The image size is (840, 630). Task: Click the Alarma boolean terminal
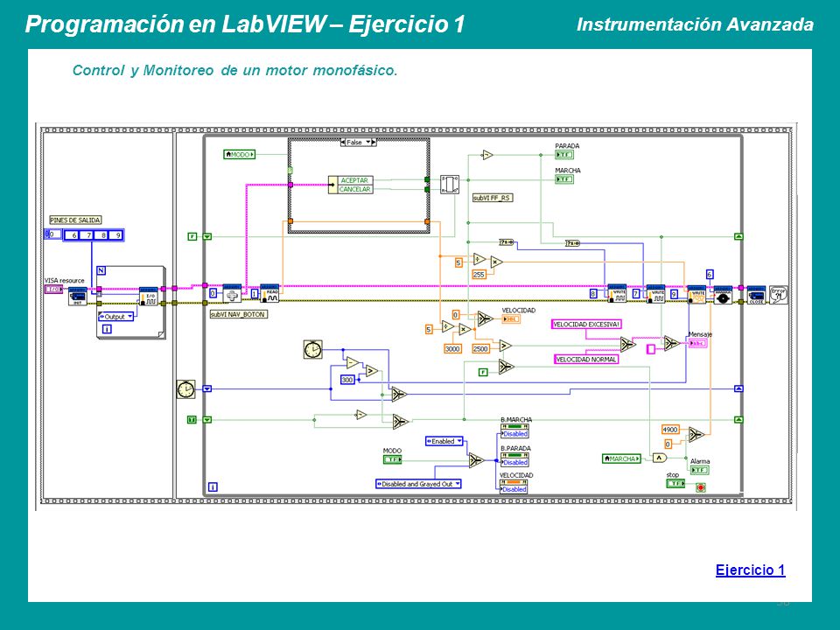pos(700,470)
